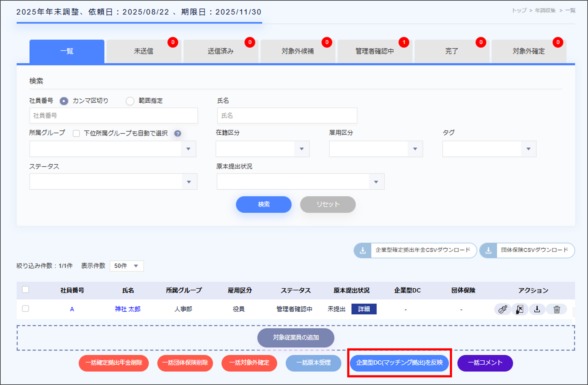588x385 pixels.
Task: Enable 下位所属グループも自動で選択 checkbox
Action: [x=76, y=133]
